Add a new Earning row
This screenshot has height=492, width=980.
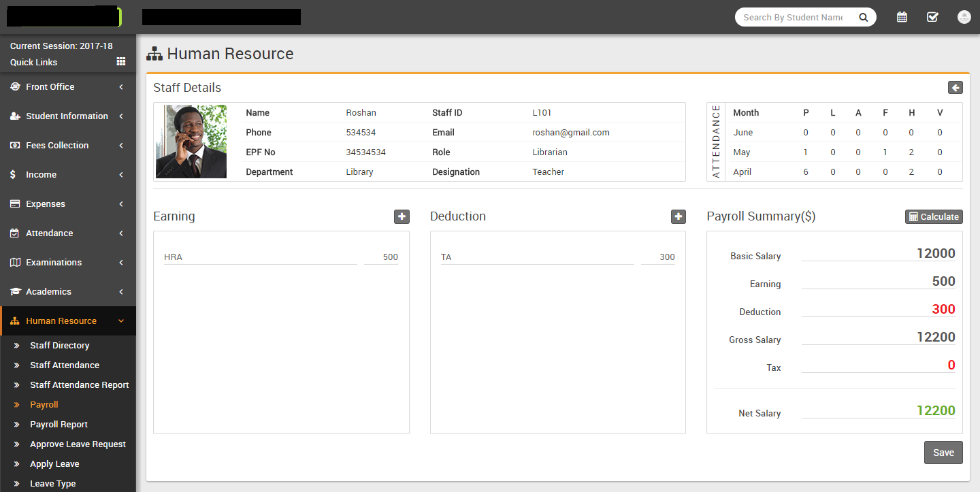click(x=402, y=216)
